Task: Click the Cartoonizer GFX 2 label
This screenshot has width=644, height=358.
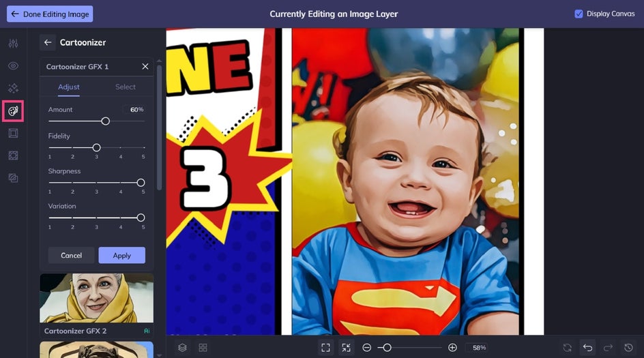Action: 75,331
